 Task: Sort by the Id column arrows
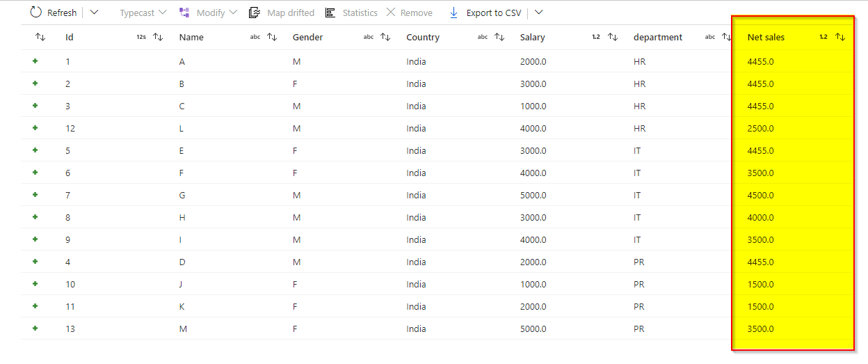pos(158,37)
